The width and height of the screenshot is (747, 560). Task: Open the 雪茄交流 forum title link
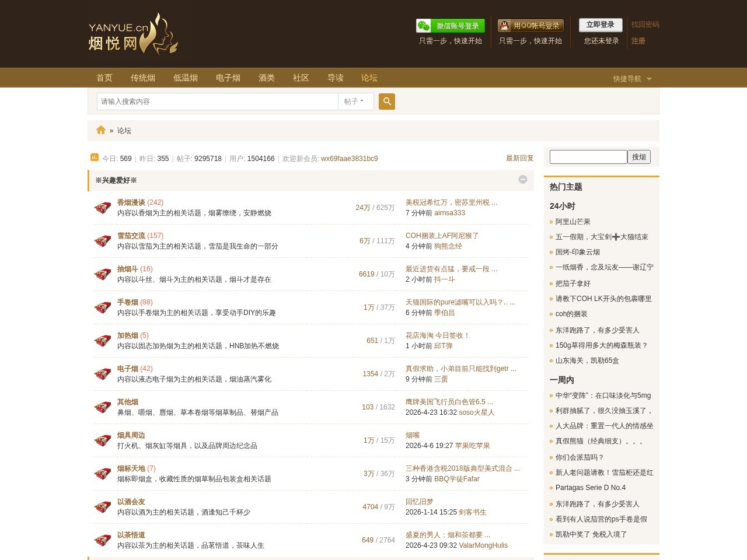[131, 236]
